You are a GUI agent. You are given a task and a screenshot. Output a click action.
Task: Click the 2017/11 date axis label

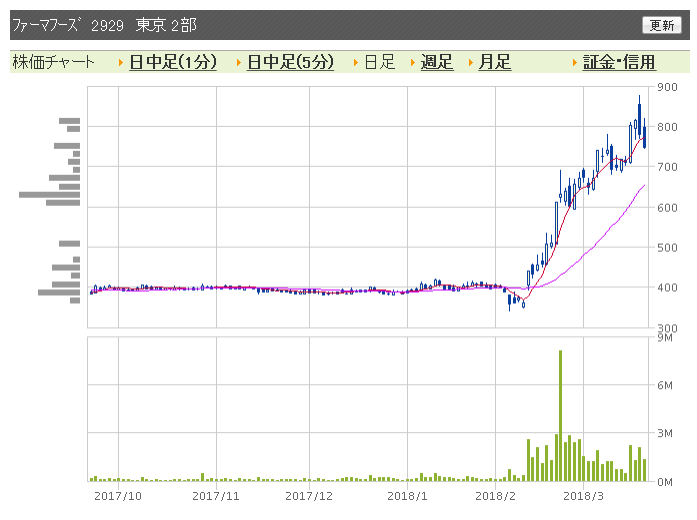point(216,496)
